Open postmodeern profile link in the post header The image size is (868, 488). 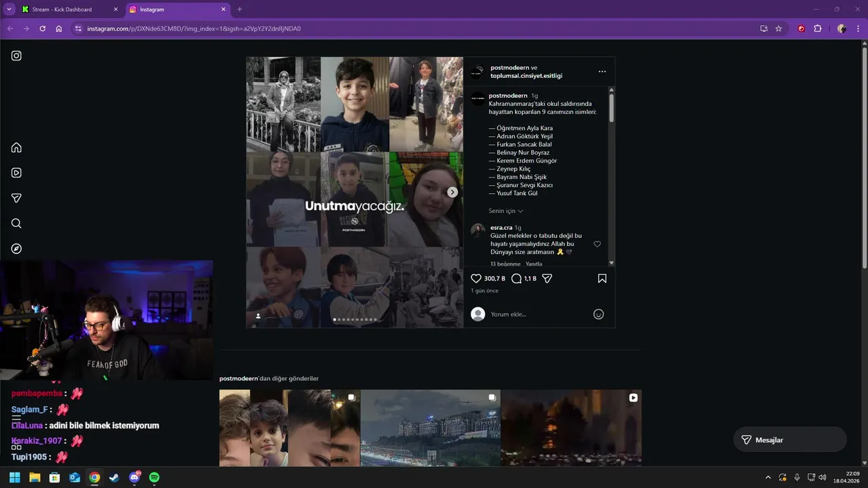[509, 68]
